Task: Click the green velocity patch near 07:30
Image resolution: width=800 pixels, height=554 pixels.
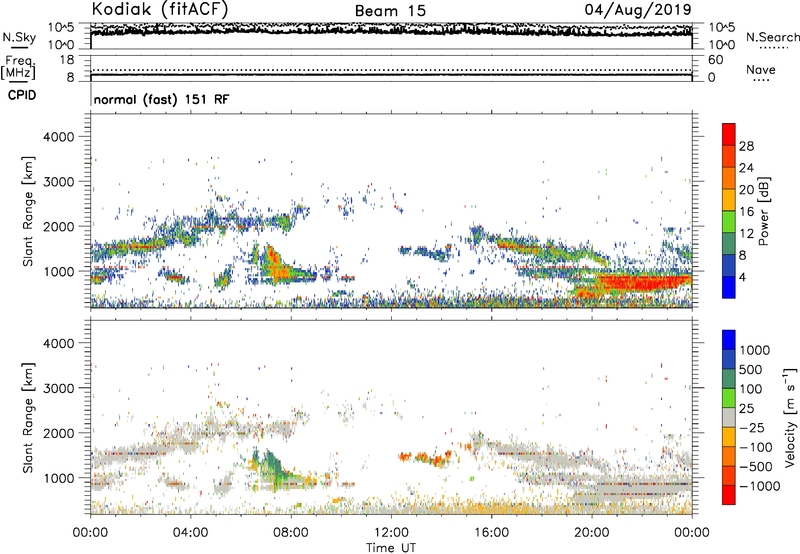Action: pos(274,467)
